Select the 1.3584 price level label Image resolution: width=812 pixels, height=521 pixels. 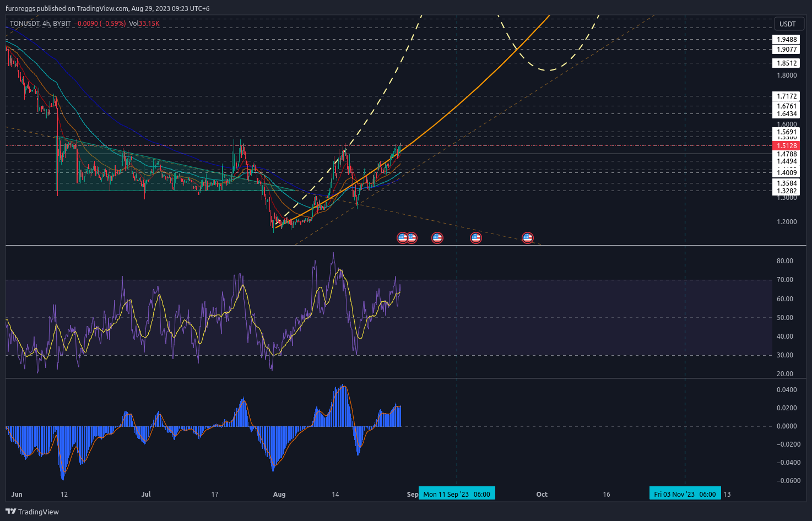(787, 183)
